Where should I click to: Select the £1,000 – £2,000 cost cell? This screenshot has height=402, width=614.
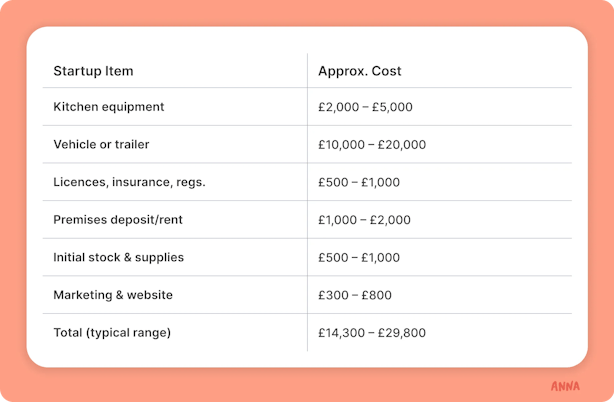pyautogui.click(x=364, y=220)
